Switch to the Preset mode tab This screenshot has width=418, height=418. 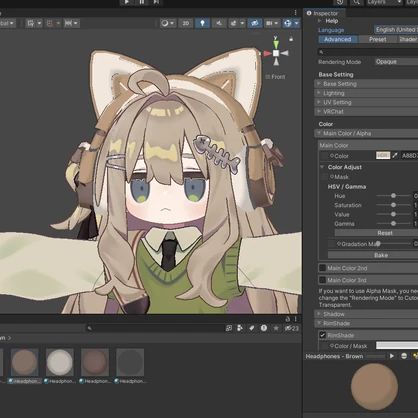[378, 39]
